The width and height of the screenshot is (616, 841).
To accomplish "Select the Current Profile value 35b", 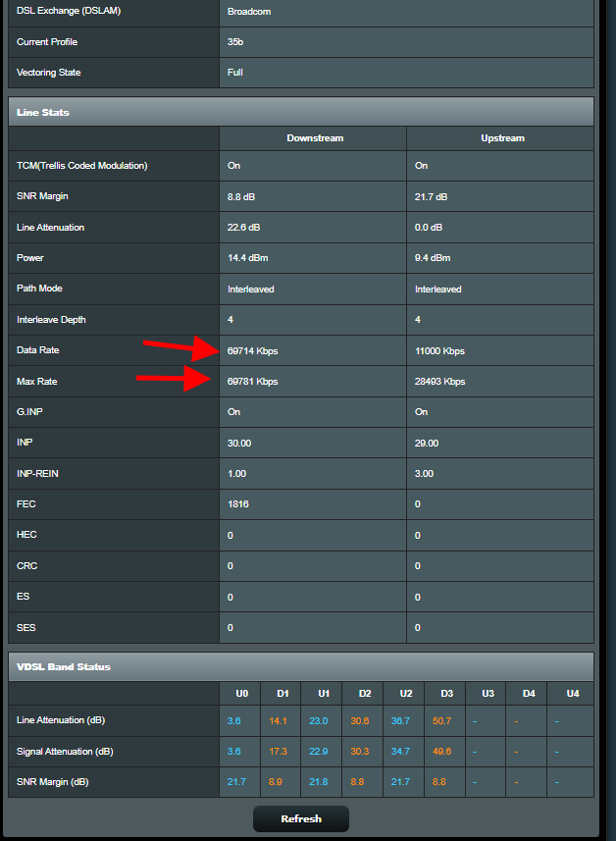I will pos(234,42).
